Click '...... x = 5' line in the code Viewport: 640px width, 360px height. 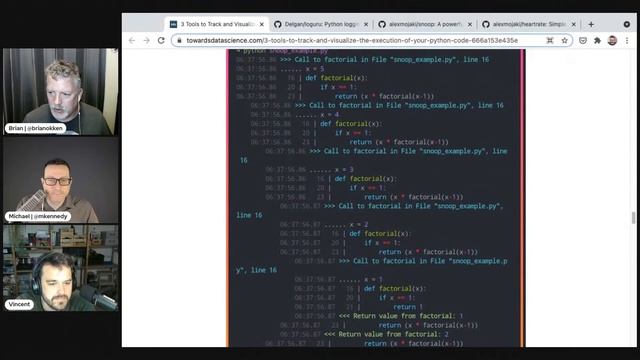point(302,69)
